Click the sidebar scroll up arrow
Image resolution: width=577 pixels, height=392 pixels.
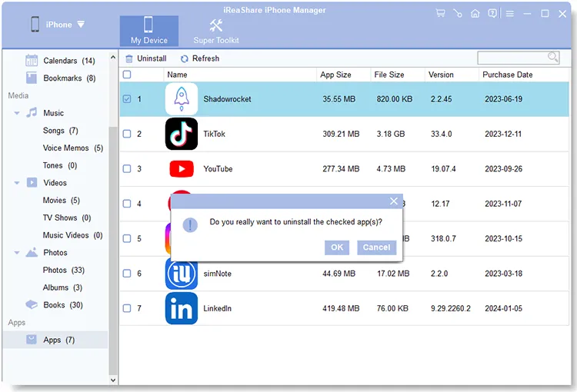[x=113, y=58]
